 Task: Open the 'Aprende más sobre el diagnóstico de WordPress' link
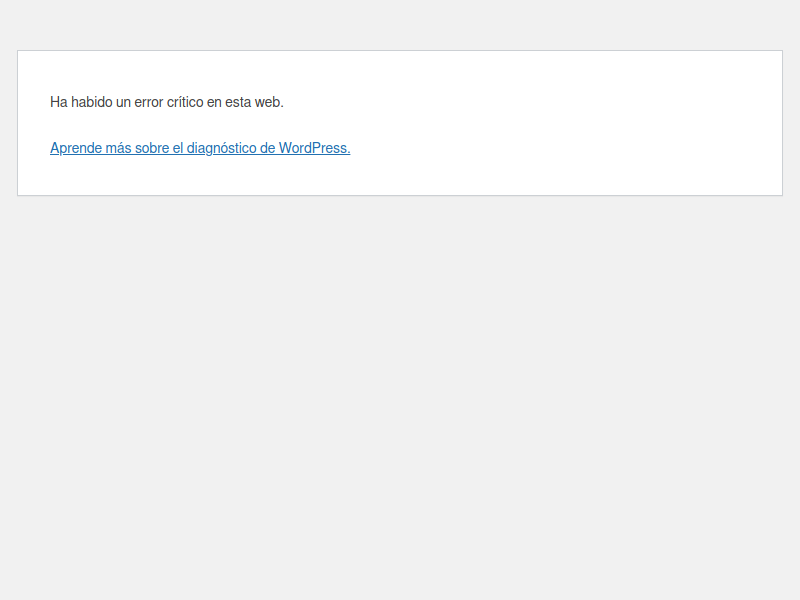(200, 148)
